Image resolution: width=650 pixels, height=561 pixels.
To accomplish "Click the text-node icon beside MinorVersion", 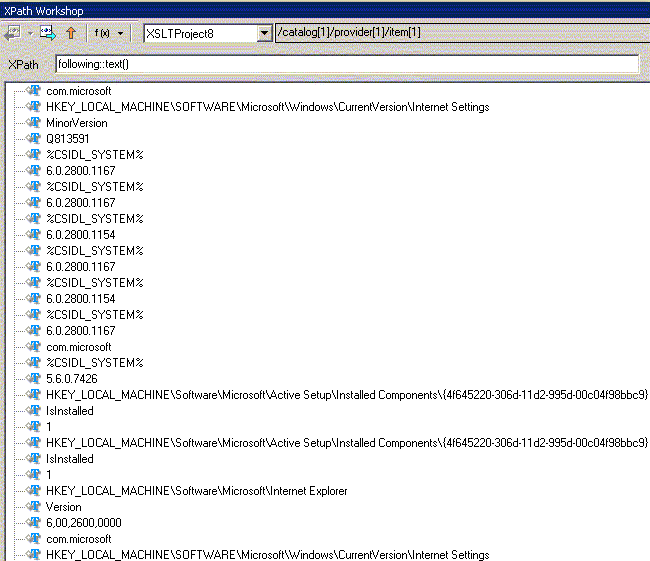I will pos(33,122).
